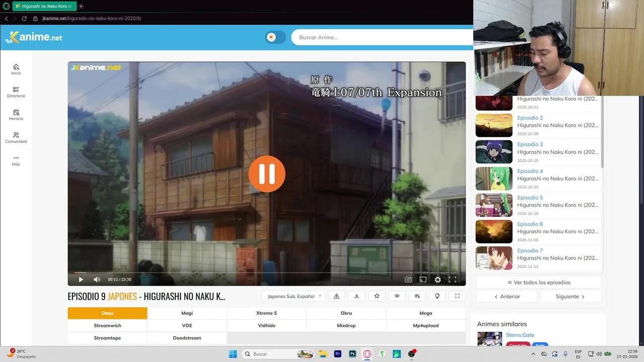The image size is (644, 362).
Task: Select the Streamwish server tab
Action: [108, 325]
